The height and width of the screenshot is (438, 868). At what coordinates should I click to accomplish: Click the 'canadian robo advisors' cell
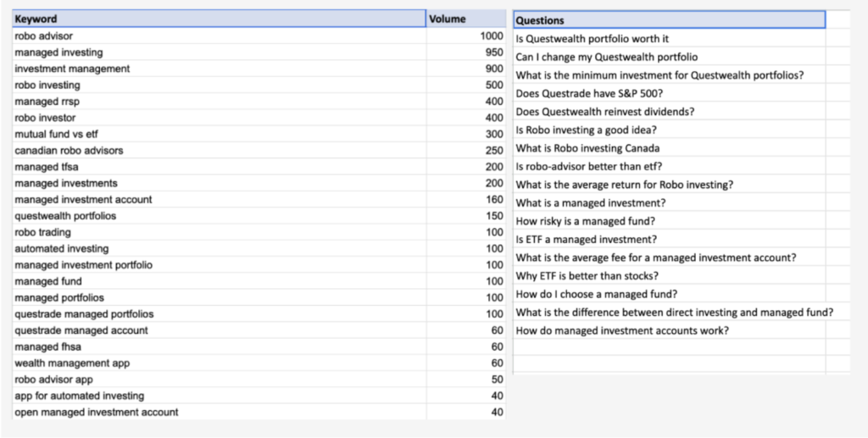coord(220,151)
